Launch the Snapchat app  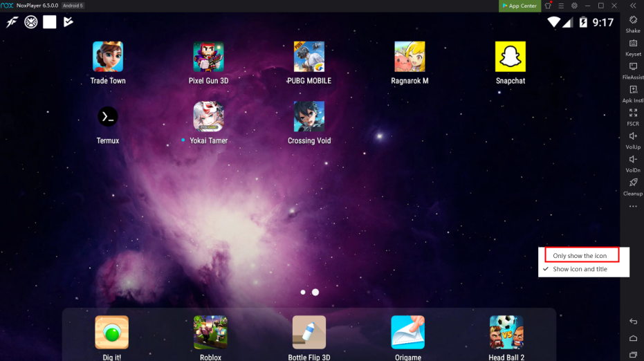point(510,57)
